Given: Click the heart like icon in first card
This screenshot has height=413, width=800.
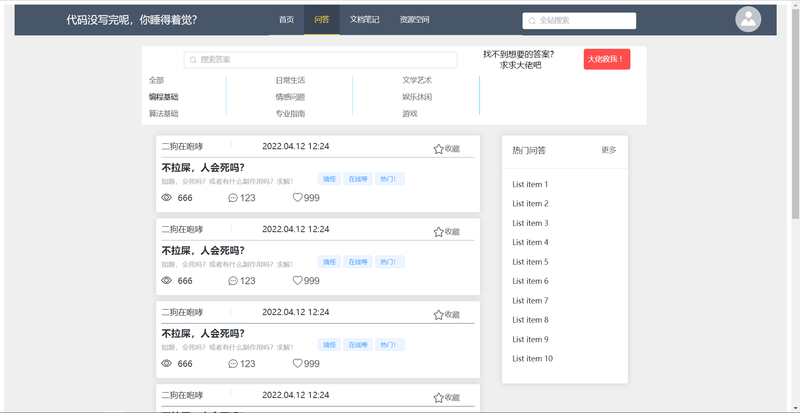Looking at the screenshot, I should coord(297,198).
